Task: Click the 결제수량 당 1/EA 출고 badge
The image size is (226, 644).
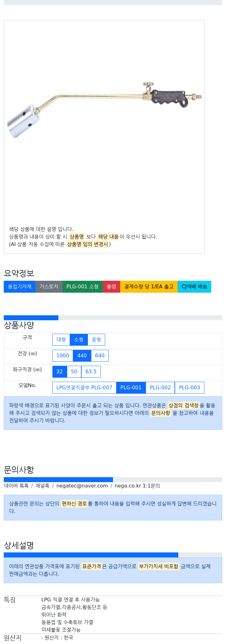Action: (x=149, y=287)
